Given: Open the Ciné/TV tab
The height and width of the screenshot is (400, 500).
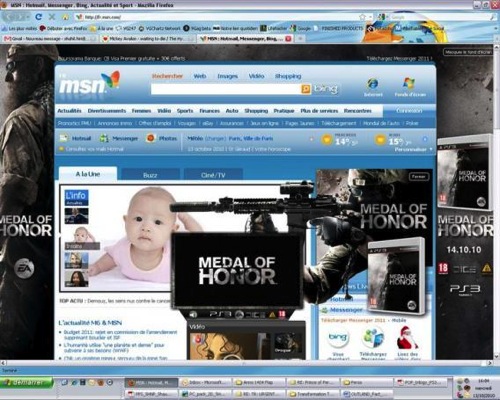Looking at the screenshot, I should pyautogui.click(x=213, y=175).
